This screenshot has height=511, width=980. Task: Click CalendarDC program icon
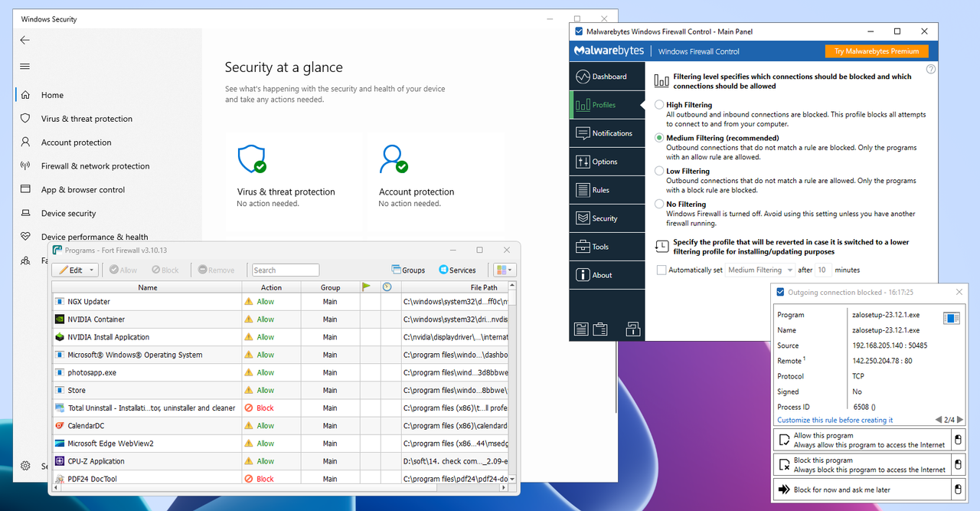coord(60,426)
